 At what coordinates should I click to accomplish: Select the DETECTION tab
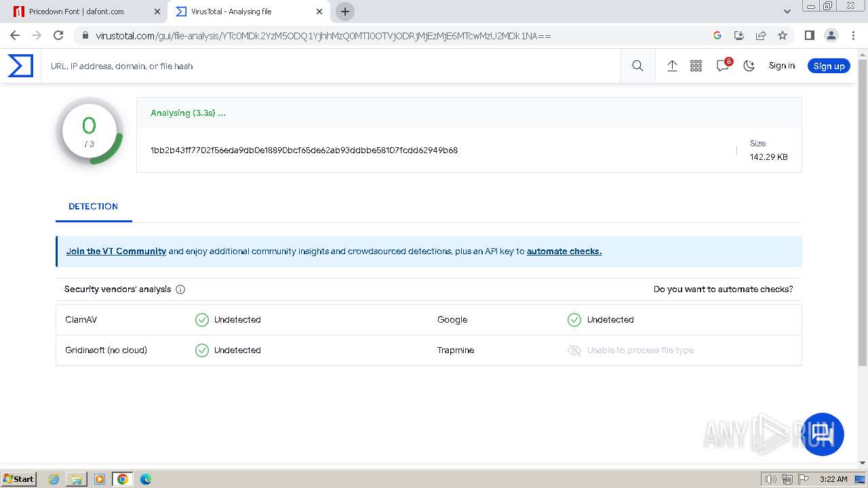pos(94,207)
